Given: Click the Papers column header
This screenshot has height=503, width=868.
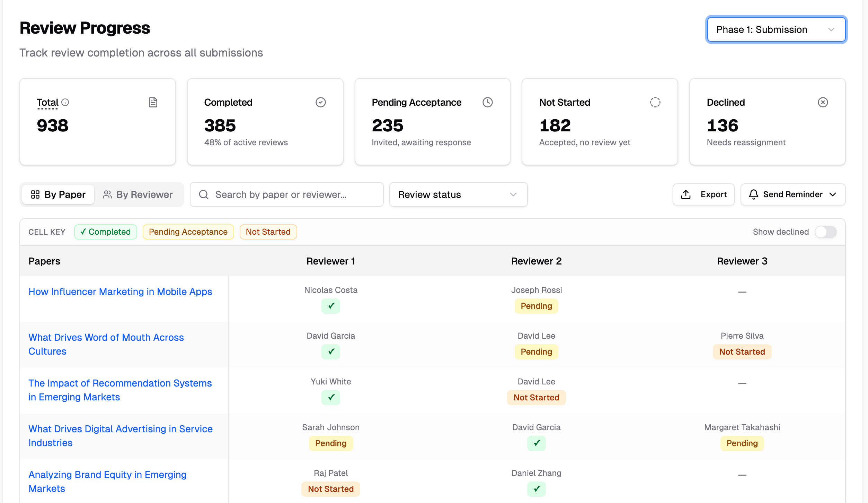Looking at the screenshot, I should click(44, 261).
